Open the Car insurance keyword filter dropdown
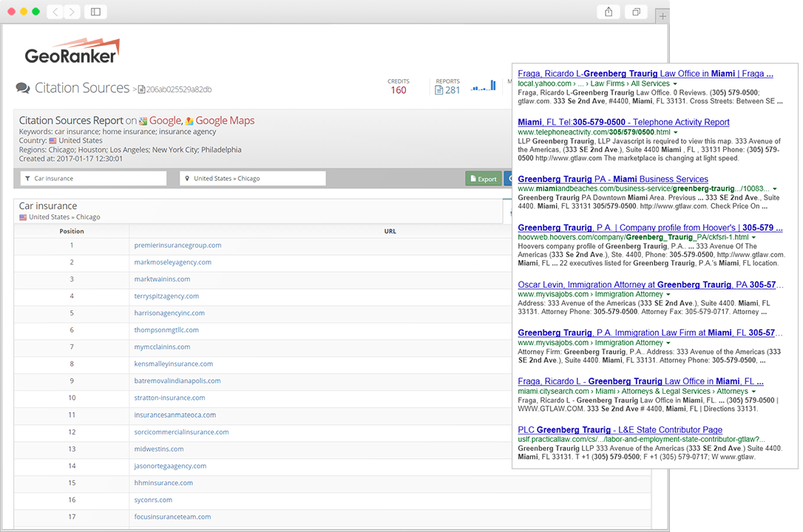Image resolution: width=803 pixels, height=532 pixels. point(93,179)
